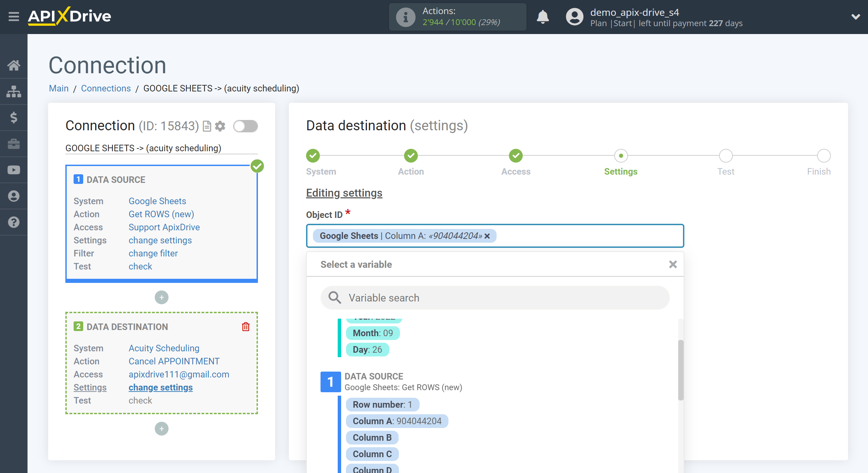Select the Settings step
This screenshot has width=868, height=473.
[621, 156]
